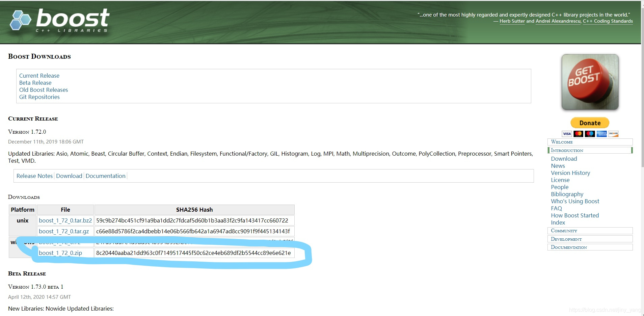
Task: Click the yellow Donate button
Action: (x=590, y=123)
